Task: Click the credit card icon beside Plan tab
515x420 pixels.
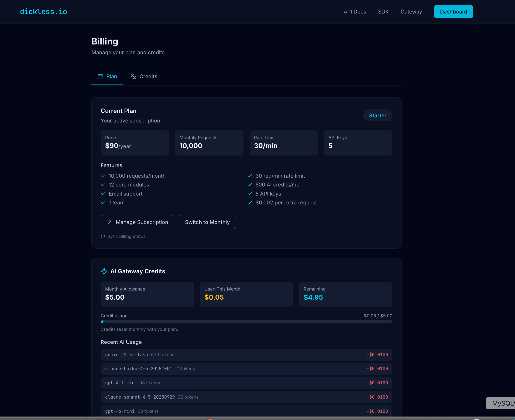Action: click(x=100, y=76)
